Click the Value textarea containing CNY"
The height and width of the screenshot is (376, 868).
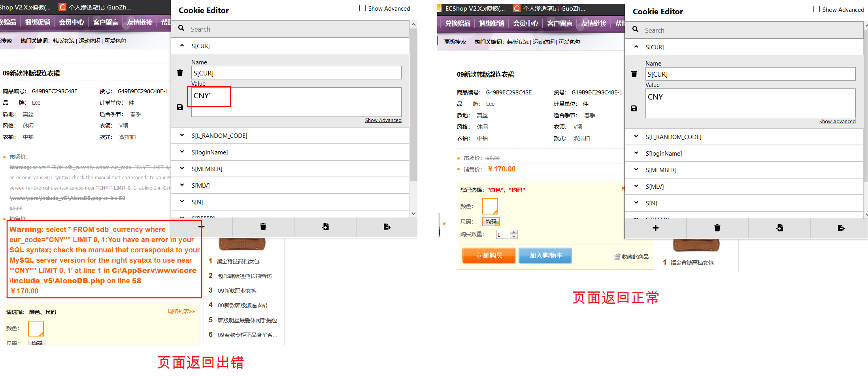click(296, 102)
